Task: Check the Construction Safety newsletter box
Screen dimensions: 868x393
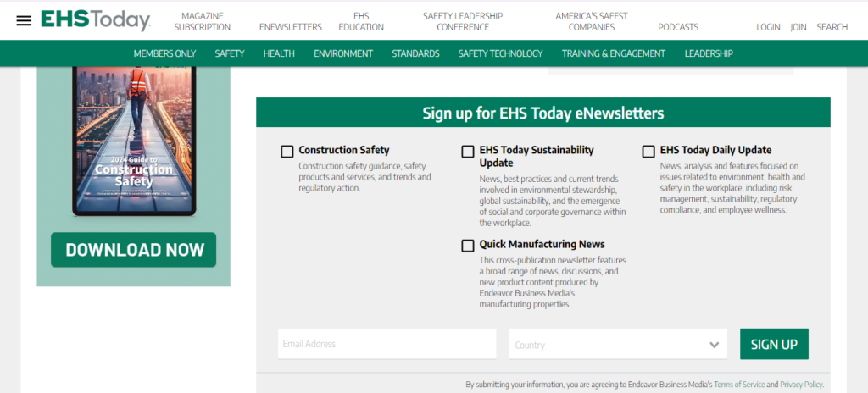Action: 287,152
